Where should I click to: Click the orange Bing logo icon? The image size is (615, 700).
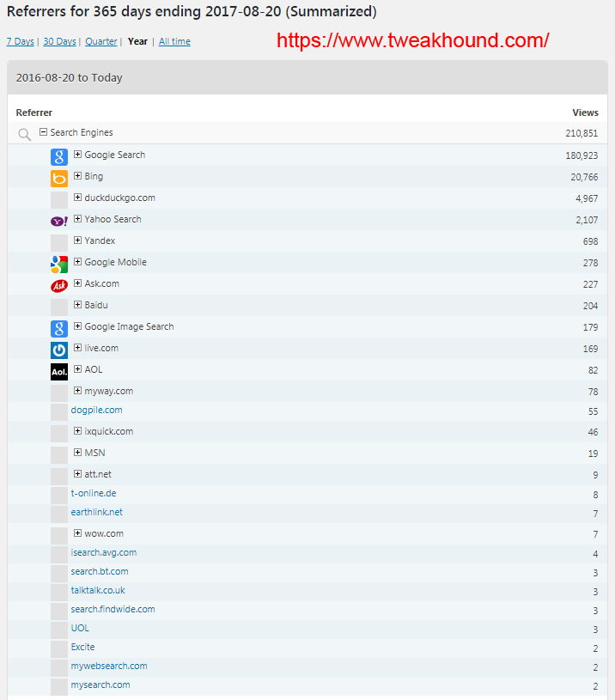click(x=59, y=179)
